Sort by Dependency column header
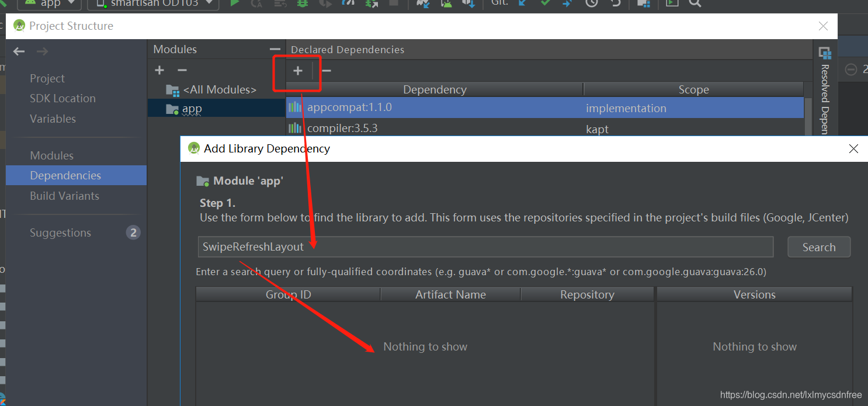This screenshot has height=406, width=868. pos(435,89)
